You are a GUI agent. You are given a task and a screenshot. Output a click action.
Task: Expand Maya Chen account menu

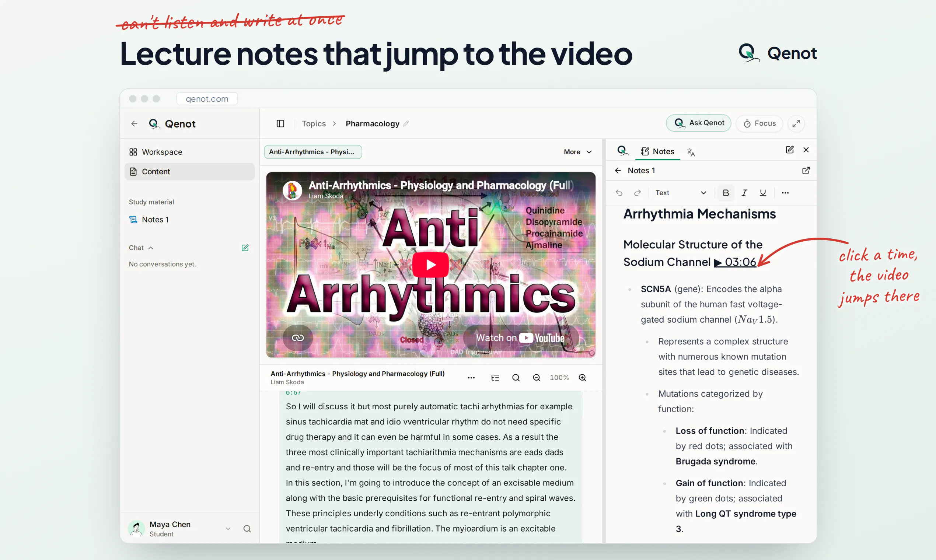pyautogui.click(x=228, y=529)
